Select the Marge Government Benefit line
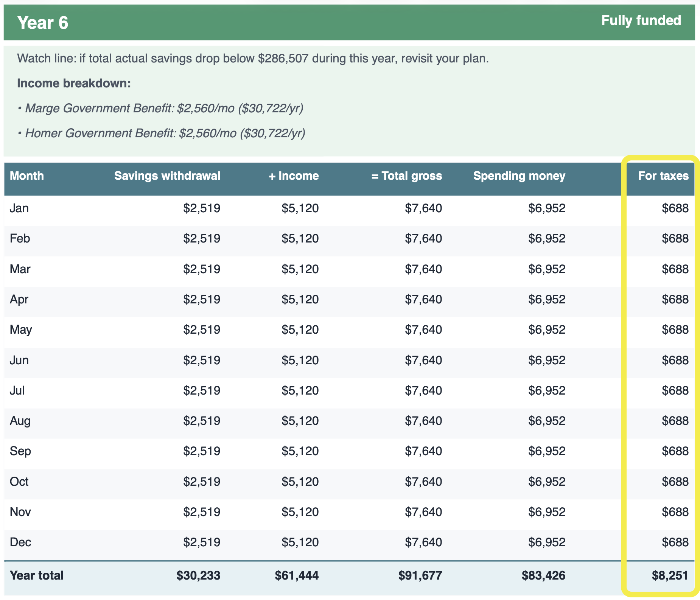 pyautogui.click(x=160, y=109)
